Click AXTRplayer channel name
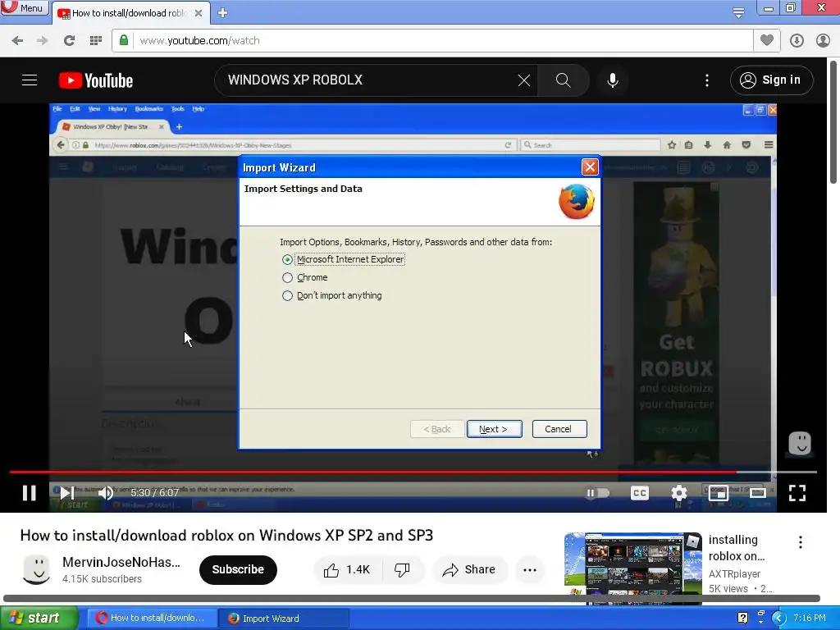Image resolution: width=840 pixels, height=630 pixels. pos(734,573)
